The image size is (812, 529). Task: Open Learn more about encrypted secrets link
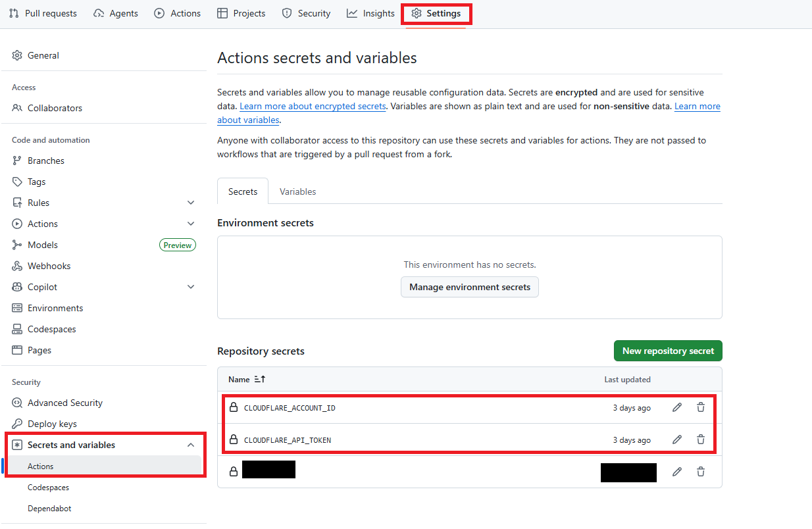click(x=313, y=106)
